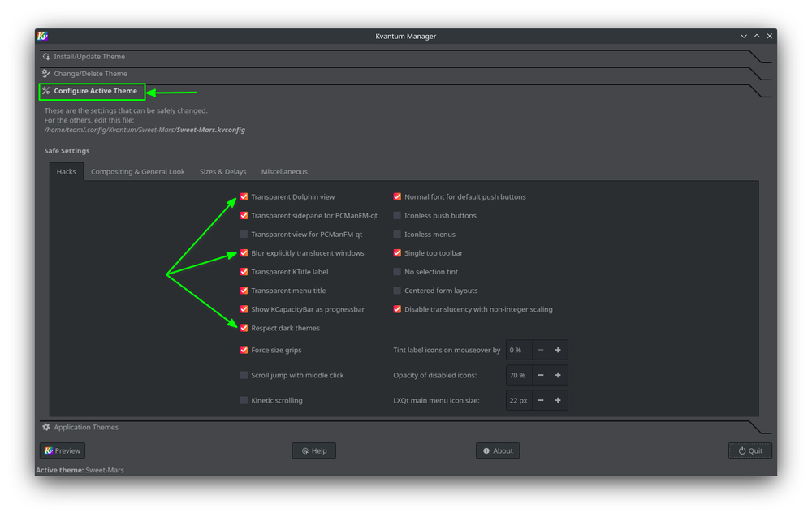The image size is (812, 517).
Task: Click the circular-arrows Install/Update Theme icon
Action: tap(45, 56)
